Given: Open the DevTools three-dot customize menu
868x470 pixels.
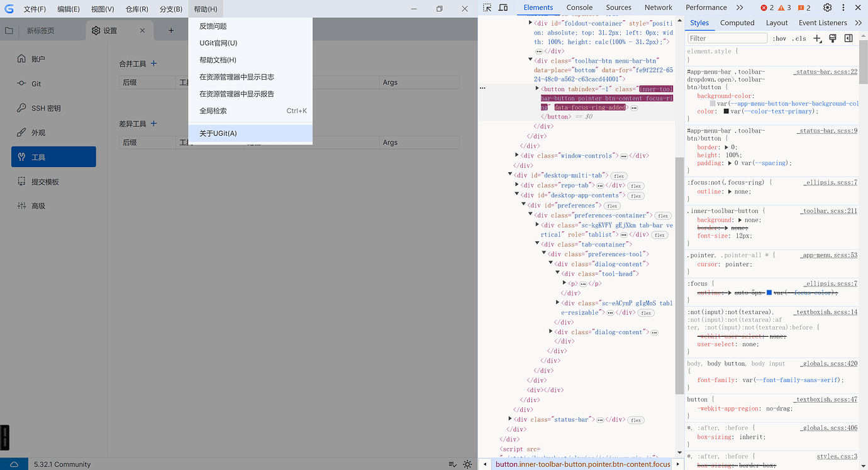Looking at the screenshot, I should tap(843, 8).
